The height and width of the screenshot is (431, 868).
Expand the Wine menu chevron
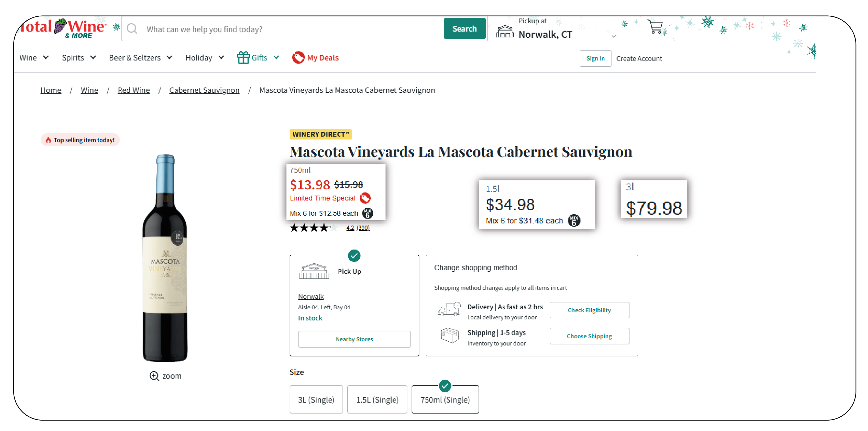(x=46, y=58)
